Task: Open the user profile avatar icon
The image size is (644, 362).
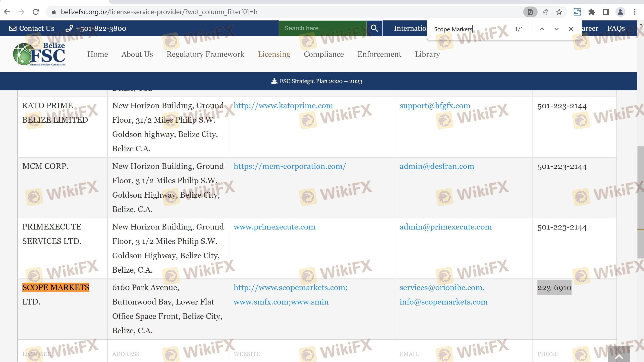Action: pyautogui.click(x=620, y=12)
